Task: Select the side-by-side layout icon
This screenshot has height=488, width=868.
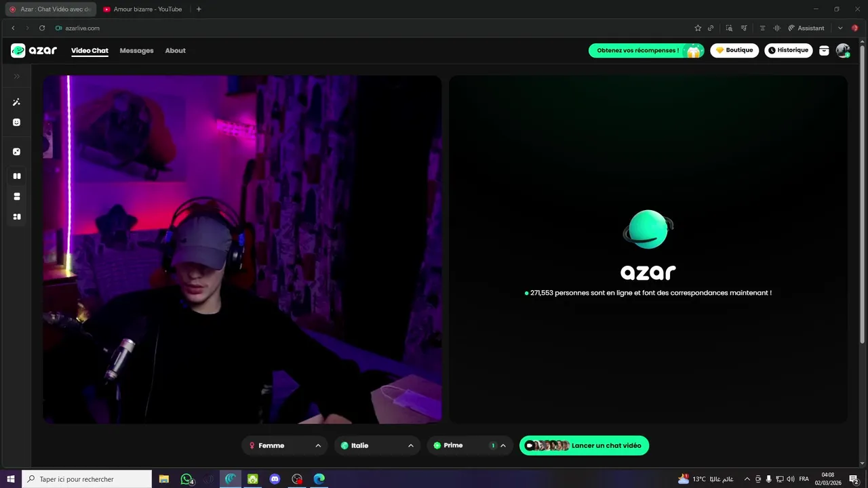Action: click(17, 176)
